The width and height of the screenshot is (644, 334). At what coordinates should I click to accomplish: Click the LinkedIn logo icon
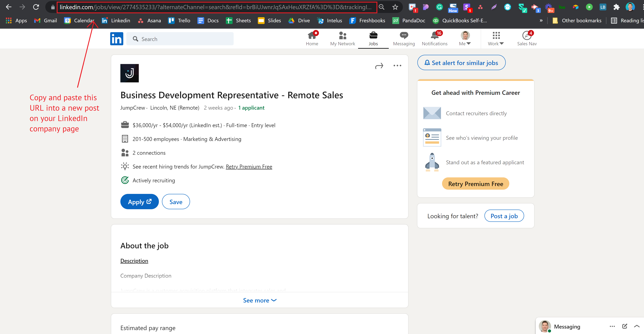pyautogui.click(x=116, y=39)
